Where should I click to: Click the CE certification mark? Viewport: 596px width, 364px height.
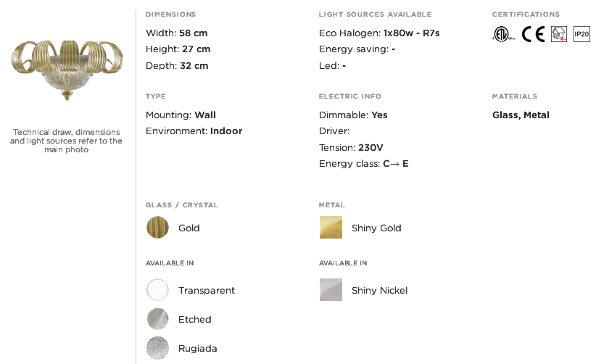[x=533, y=34]
